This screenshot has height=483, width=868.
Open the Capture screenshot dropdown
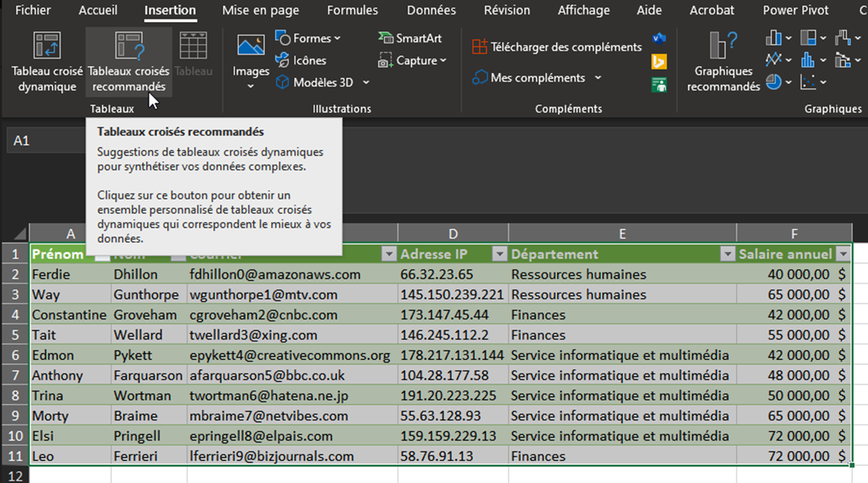coord(412,60)
